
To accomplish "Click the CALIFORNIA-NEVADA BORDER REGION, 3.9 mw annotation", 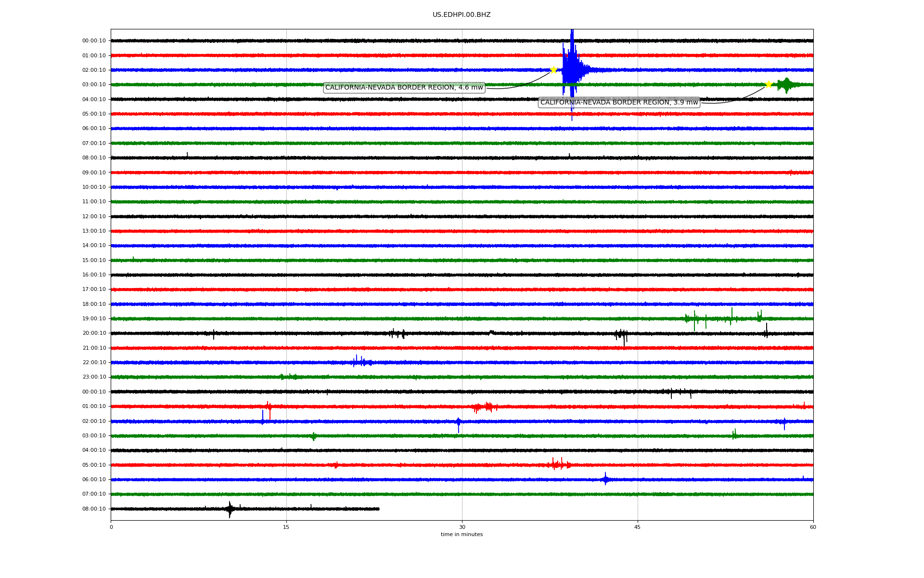I will tap(619, 102).
